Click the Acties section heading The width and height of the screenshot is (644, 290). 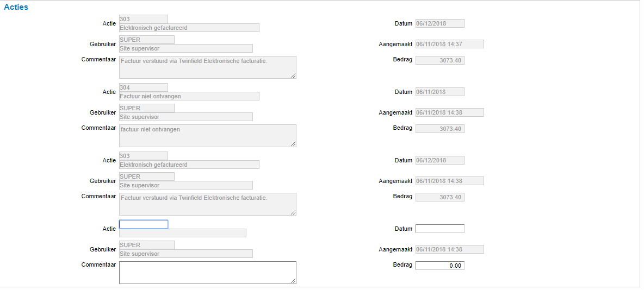pyautogui.click(x=16, y=8)
